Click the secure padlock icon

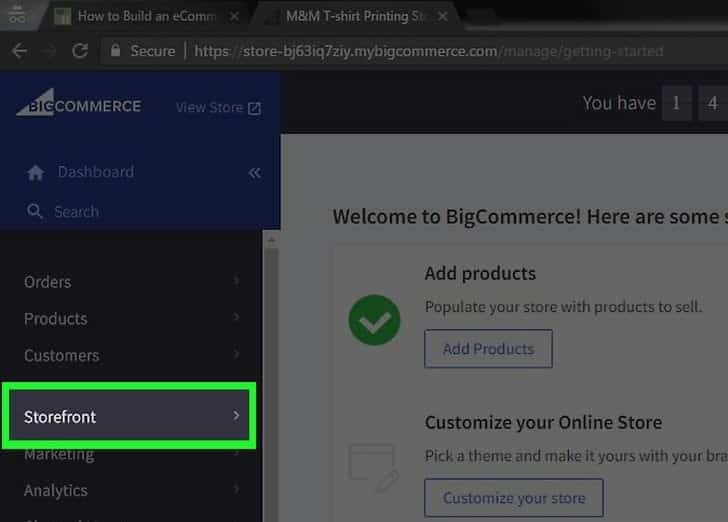pyautogui.click(x=116, y=50)
